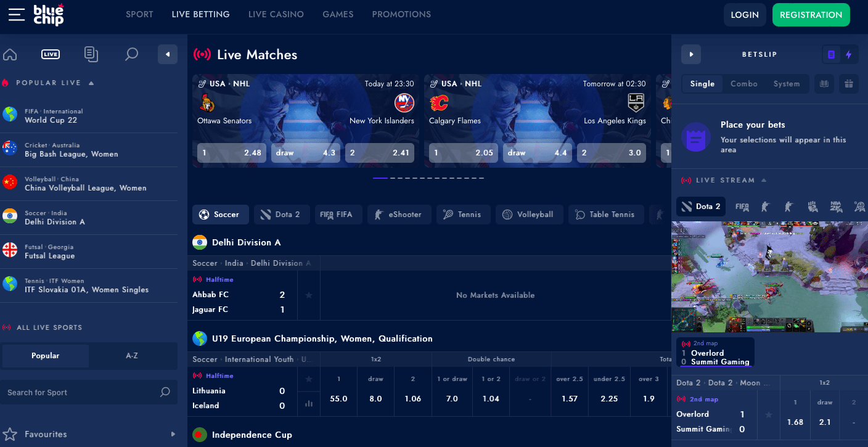
Task: Open the betslip book icon
Action: [824, 84]
